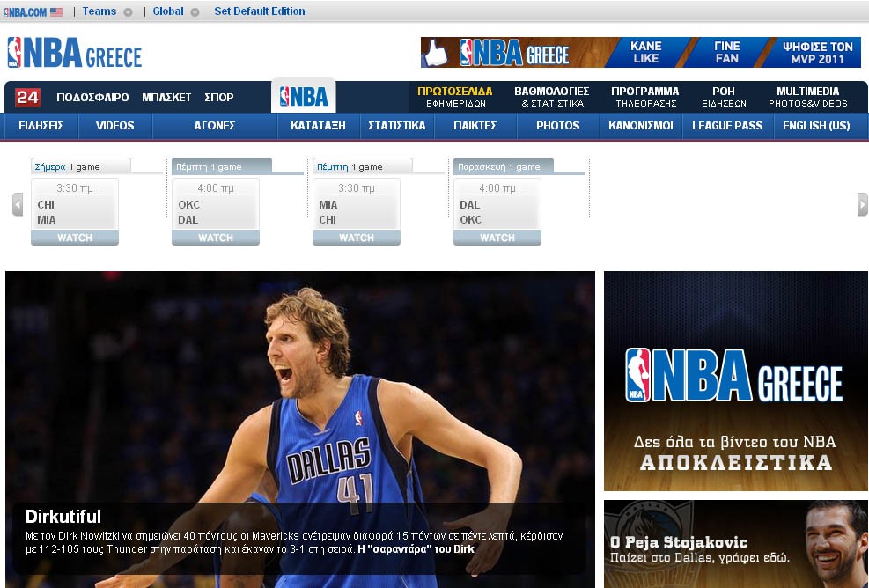Open the ΠΟΔΟΣΦΑΙΡΟ section
Viewport: 869px width, 588px height.
(92, 98)
